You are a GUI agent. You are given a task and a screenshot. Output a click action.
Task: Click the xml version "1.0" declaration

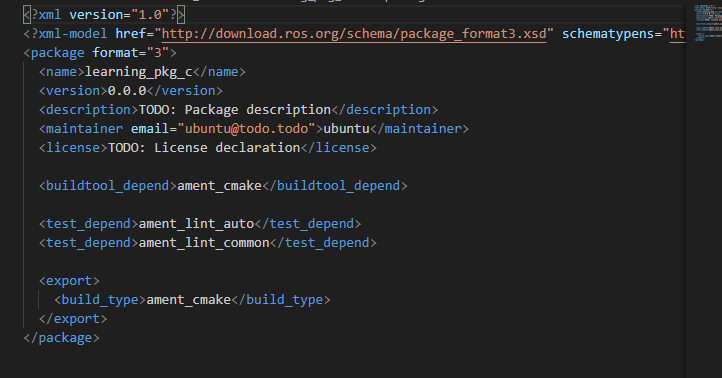(x=104, y=15)
